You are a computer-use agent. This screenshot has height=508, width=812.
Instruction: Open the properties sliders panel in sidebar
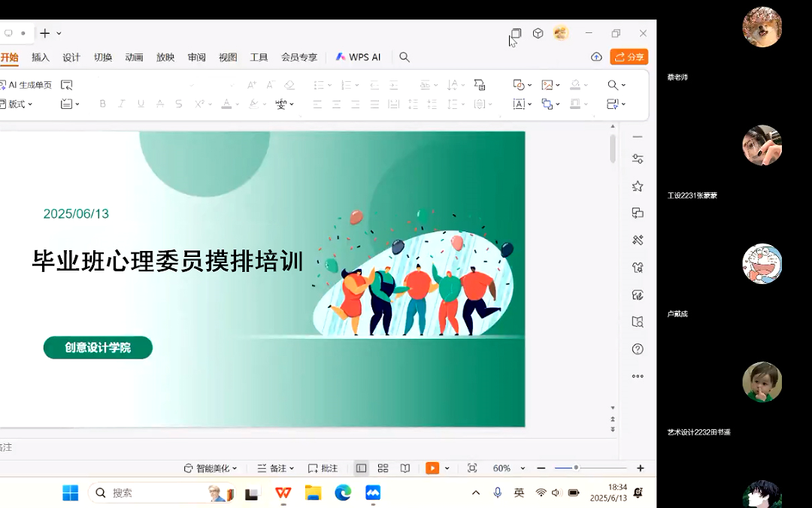[638, 159]
